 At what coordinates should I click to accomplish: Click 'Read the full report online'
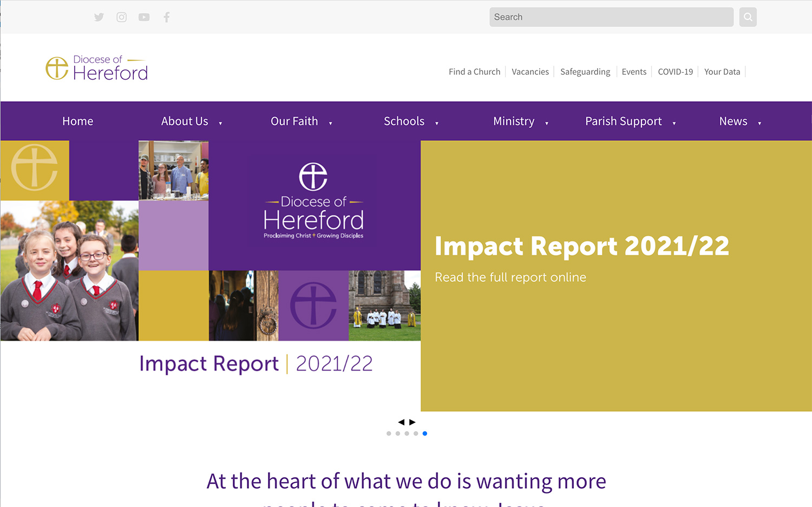(510, 277)
